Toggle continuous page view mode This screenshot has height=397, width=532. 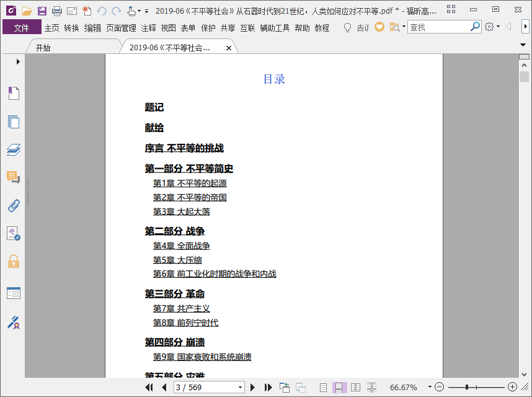[339, 387]
